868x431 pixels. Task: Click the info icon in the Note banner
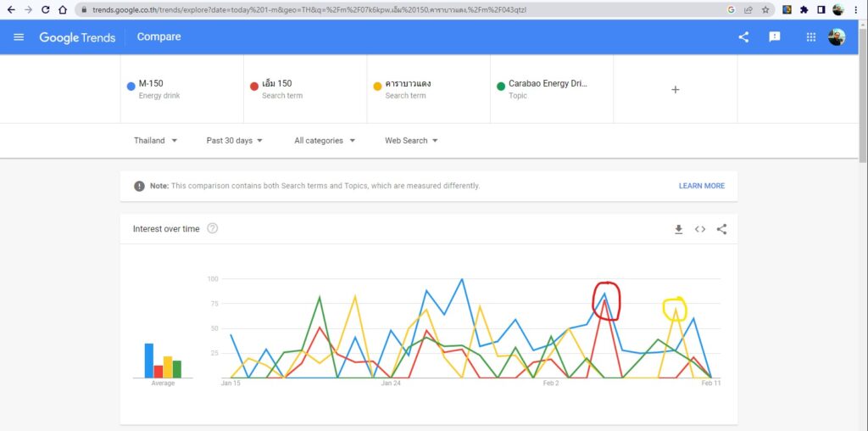pos(140,186)
